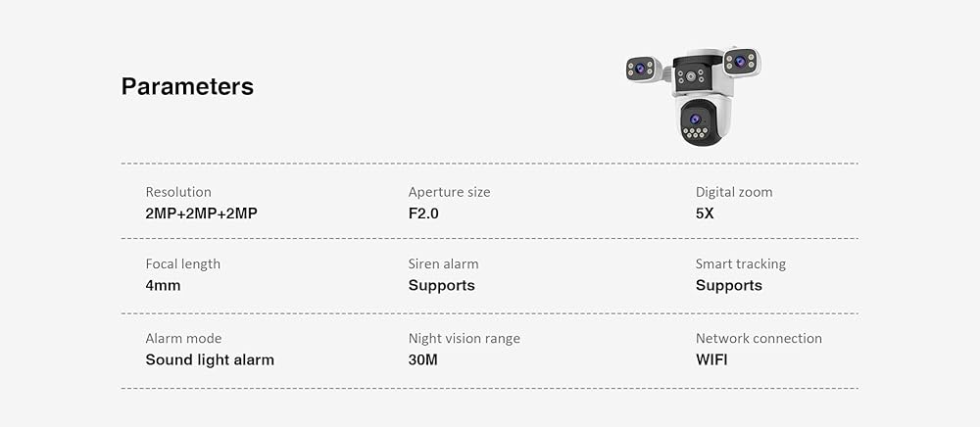Click the left side camera lens

point(640,68)
